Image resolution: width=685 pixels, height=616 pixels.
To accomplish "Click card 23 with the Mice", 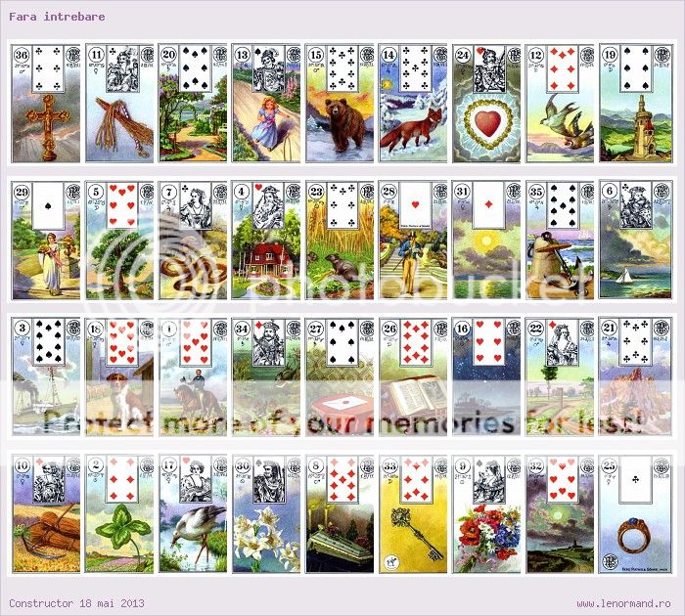I will pyautogui.click(x=340, y=240).
